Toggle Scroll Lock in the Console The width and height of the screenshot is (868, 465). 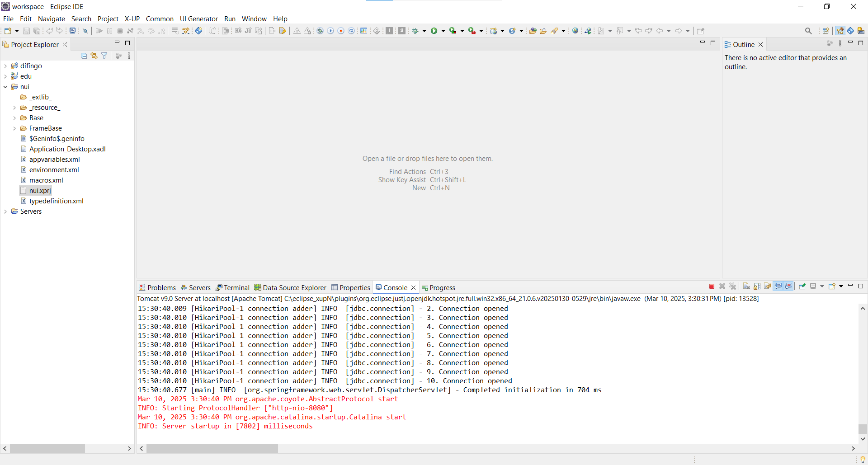point(757,287)
